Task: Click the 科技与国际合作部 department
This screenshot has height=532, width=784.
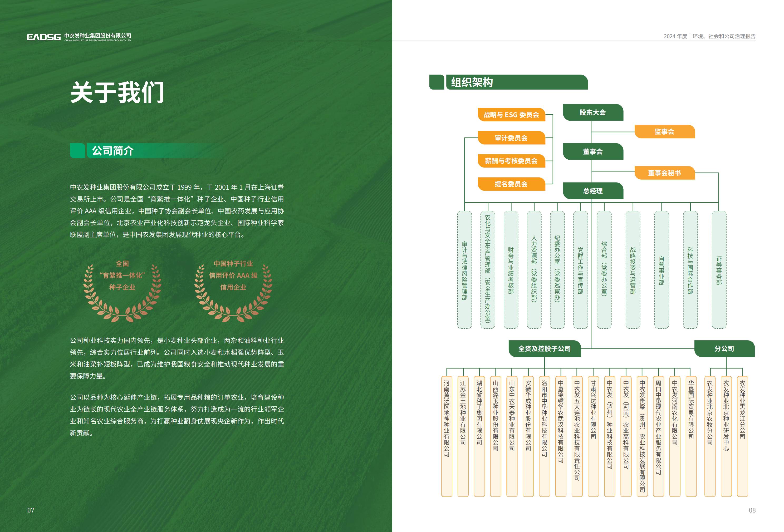Action: [690, 270]
